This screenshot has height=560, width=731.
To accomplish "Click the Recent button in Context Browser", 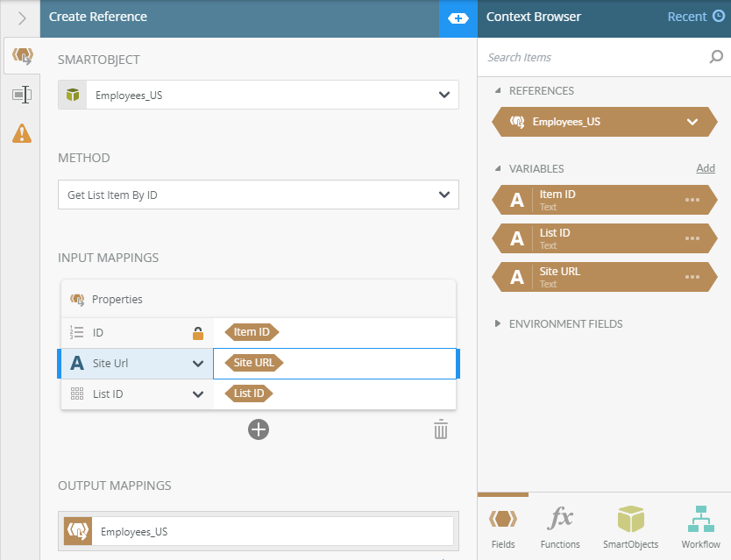I will click(x=695, y=17).
